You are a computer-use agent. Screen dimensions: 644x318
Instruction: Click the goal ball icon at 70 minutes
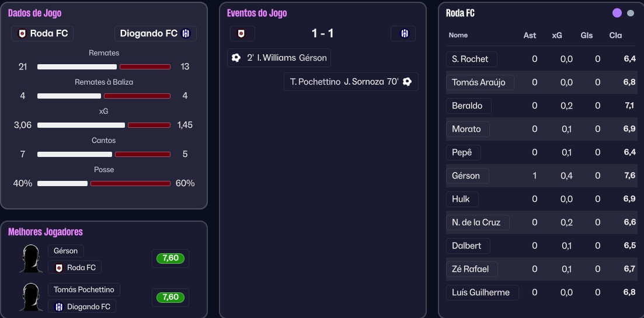pos(408,82)
